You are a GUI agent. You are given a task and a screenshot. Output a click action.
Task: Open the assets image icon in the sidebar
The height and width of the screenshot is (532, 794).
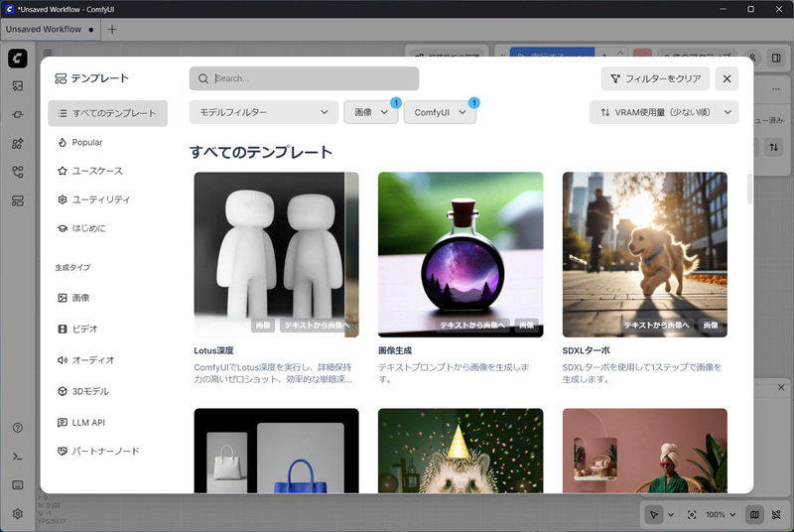[18, 86]
